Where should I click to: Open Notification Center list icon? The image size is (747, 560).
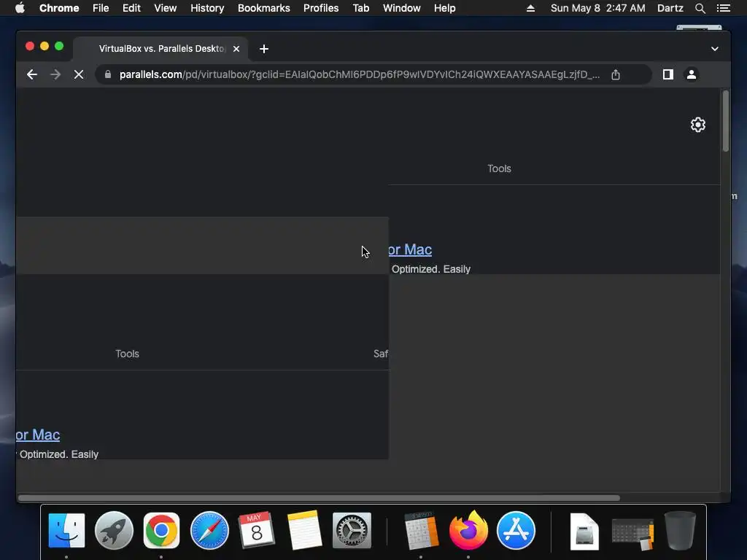click(x=723, y=8)
